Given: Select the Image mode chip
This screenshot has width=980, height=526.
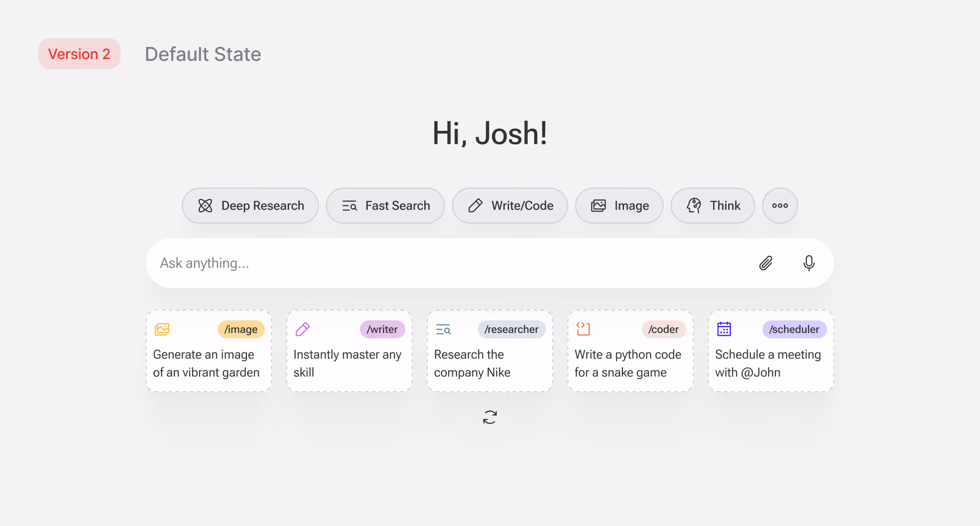Looking at the screenshot, I should [619, 206].
